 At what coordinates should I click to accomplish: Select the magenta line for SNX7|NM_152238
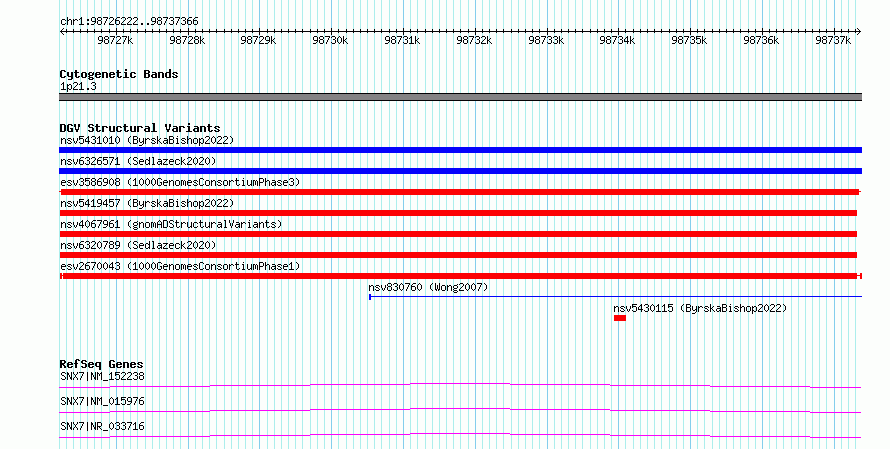(x=460, y=386)
